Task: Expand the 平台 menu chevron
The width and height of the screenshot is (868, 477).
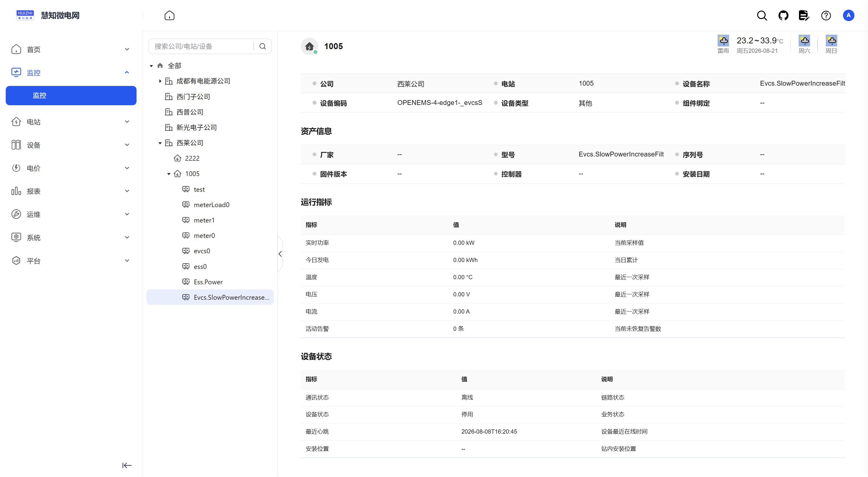Action: coord(127,261)
